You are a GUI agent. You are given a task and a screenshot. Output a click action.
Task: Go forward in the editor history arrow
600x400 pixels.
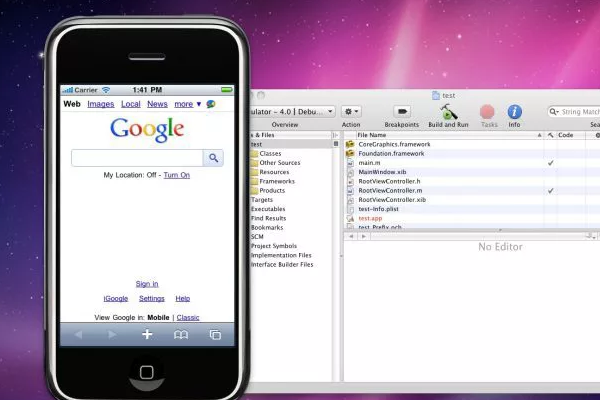coord(364,236)
